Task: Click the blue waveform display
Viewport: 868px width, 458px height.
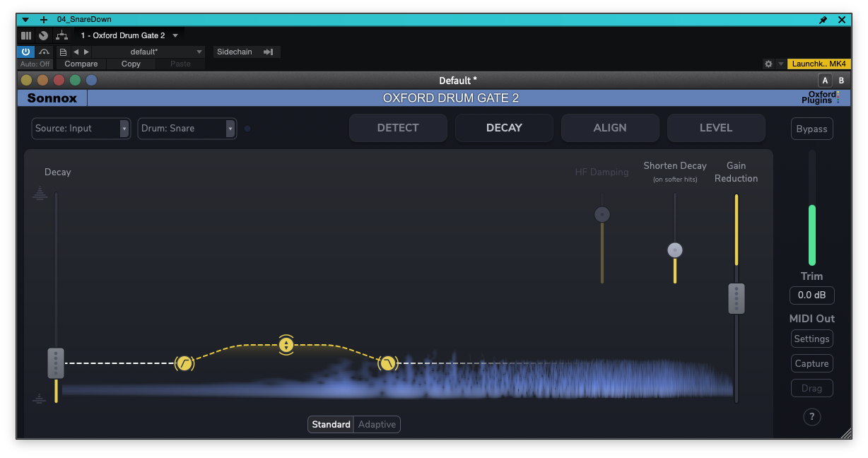Action: click(x=397, y=378)
